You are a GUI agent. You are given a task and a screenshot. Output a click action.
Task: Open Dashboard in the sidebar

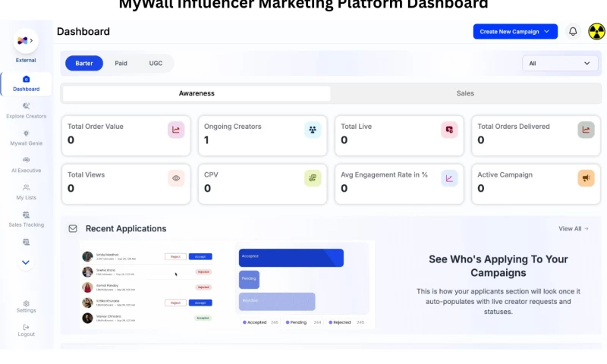(26, 83)
